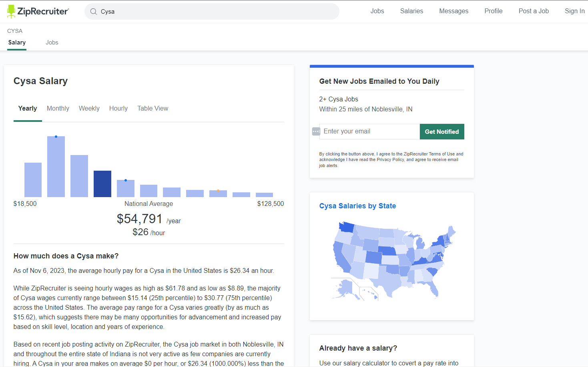Open Cysa Salaries by State link

pos(357,206)
